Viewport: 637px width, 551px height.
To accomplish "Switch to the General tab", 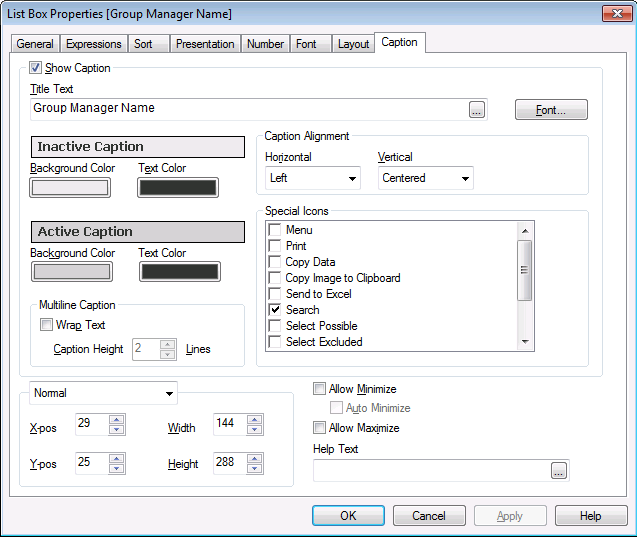I will (35, 44).
